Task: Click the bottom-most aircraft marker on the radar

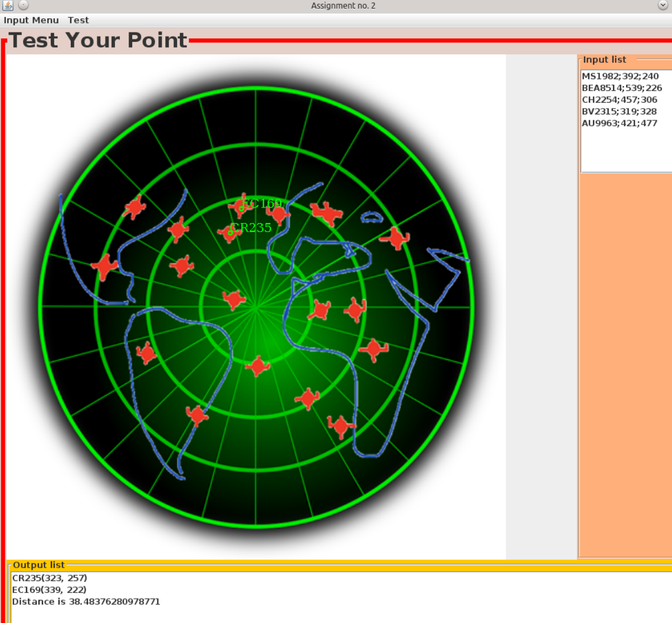Action: tap(341, 426)
